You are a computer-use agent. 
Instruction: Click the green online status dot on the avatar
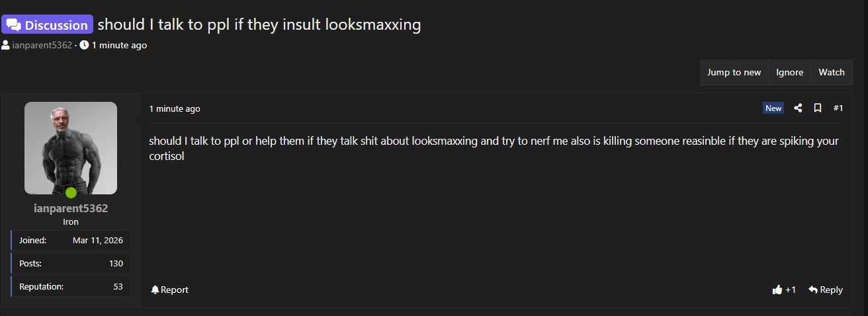click(71, 193)
